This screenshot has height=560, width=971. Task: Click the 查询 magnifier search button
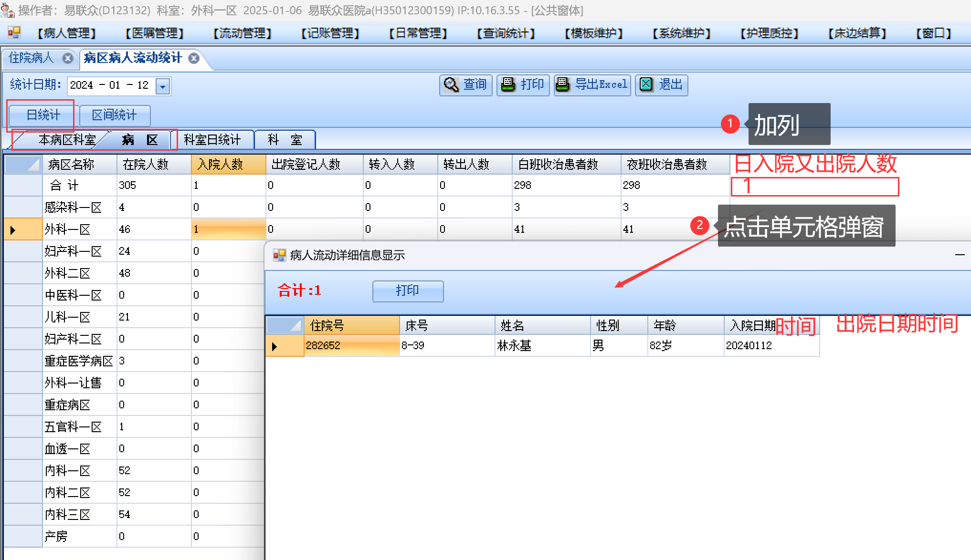point(465,85)
